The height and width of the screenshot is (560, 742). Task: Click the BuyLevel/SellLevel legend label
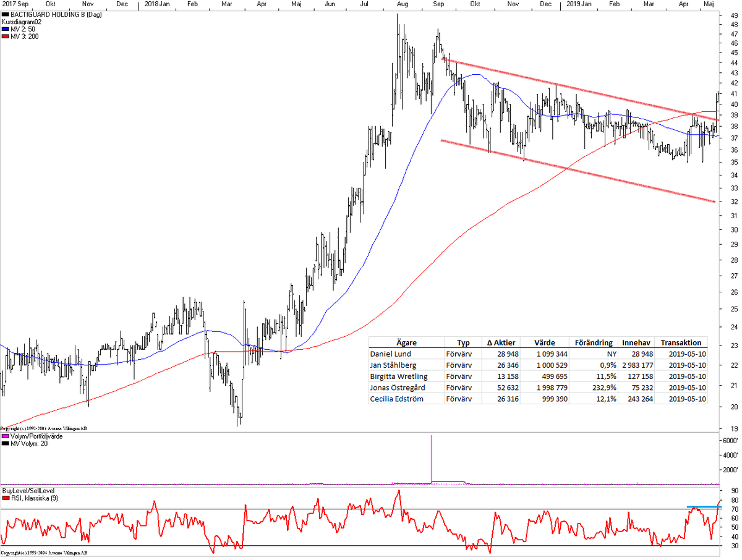tap(28, 490)
